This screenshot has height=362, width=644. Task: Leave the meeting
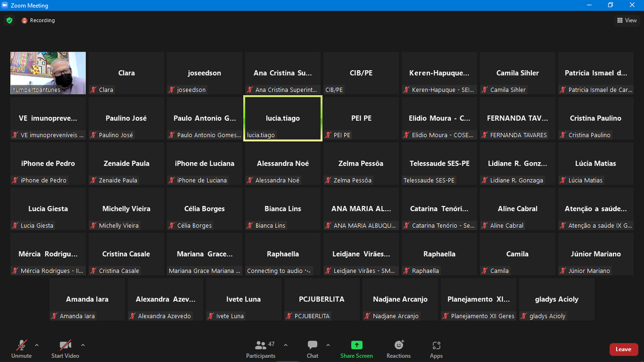(624, 349)
